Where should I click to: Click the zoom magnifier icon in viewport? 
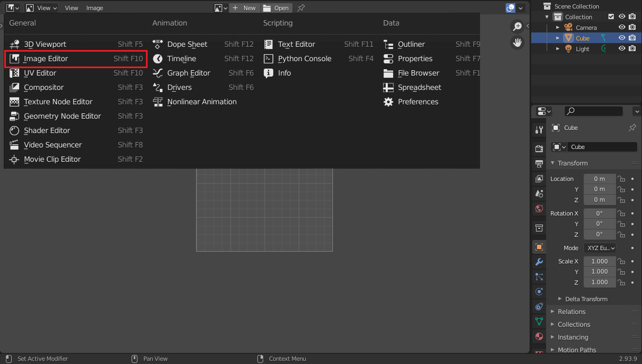(517, 27)
